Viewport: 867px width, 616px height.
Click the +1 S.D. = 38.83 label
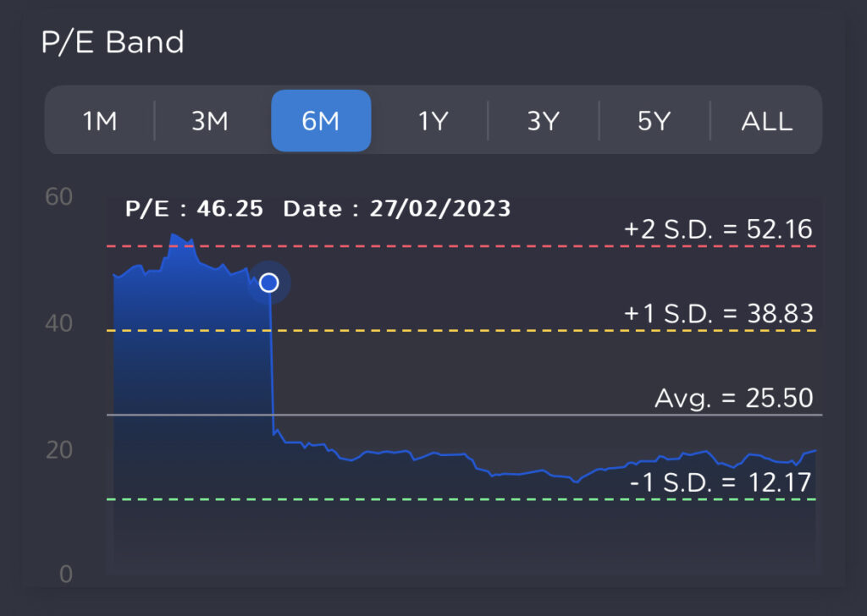(718, 314)
